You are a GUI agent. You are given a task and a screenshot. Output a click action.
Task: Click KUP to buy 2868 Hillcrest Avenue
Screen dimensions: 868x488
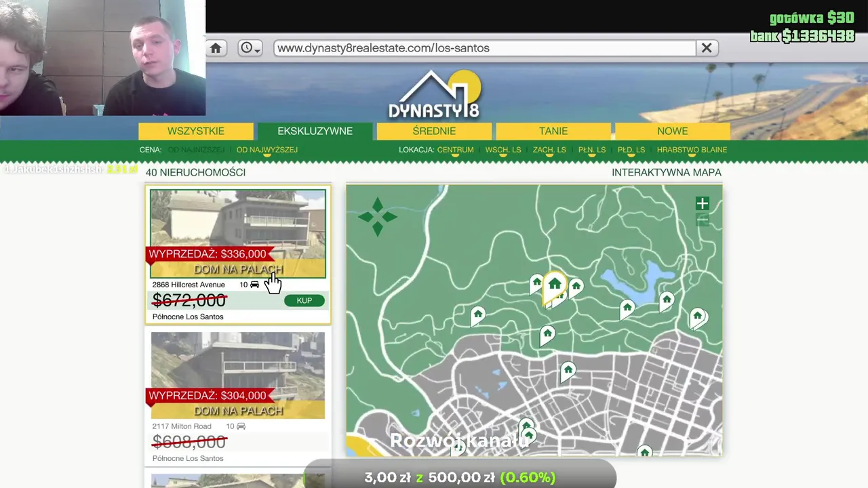coord(304,300)
